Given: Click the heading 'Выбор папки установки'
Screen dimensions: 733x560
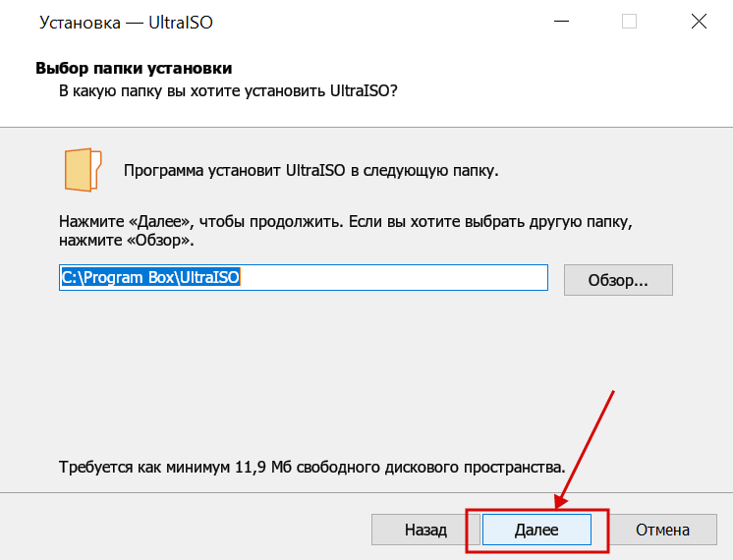Looking at the screenshot, I should 134,68.
